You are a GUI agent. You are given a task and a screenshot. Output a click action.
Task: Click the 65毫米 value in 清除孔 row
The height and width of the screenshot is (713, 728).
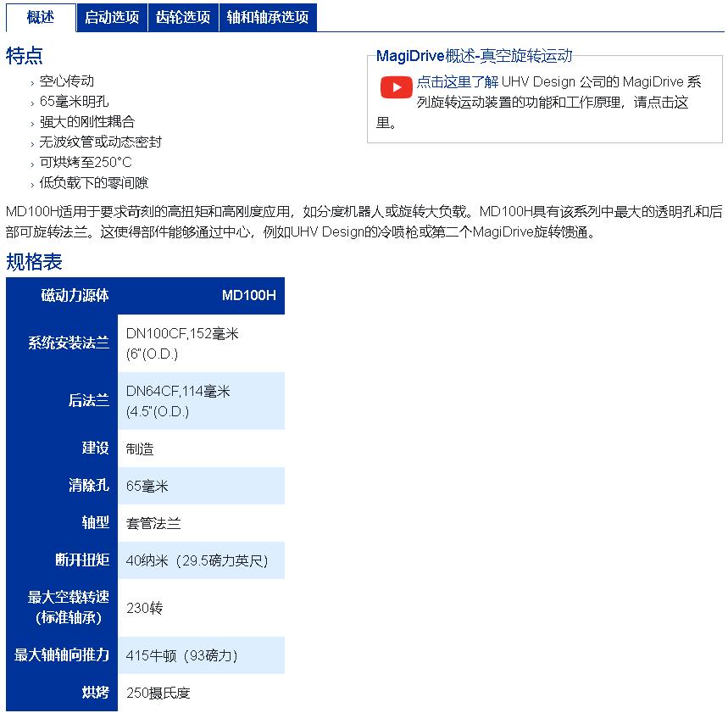201,486
